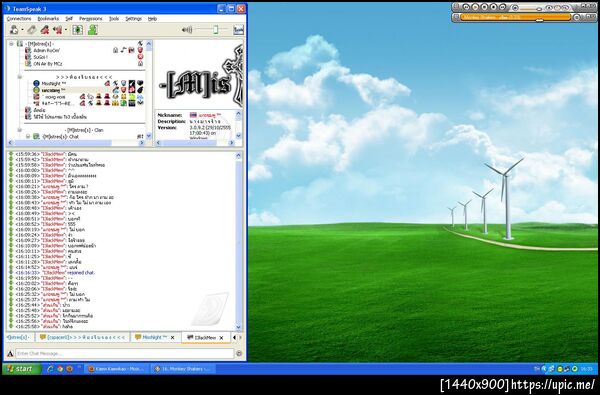This screenshot has width=600, height=395.
Task: Collapse the [M]istres[s] server tree node
Action: point(11,44)
